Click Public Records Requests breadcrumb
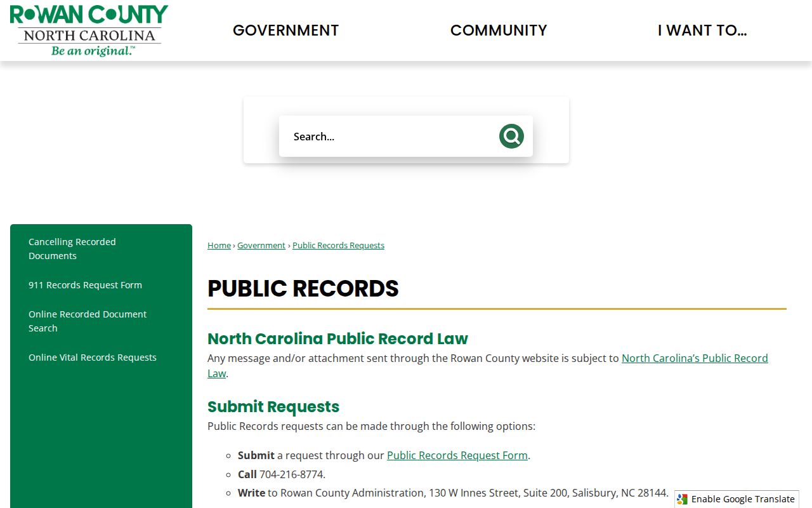The height and width of the screenshot is (508, 812). (x=338, y=246)
